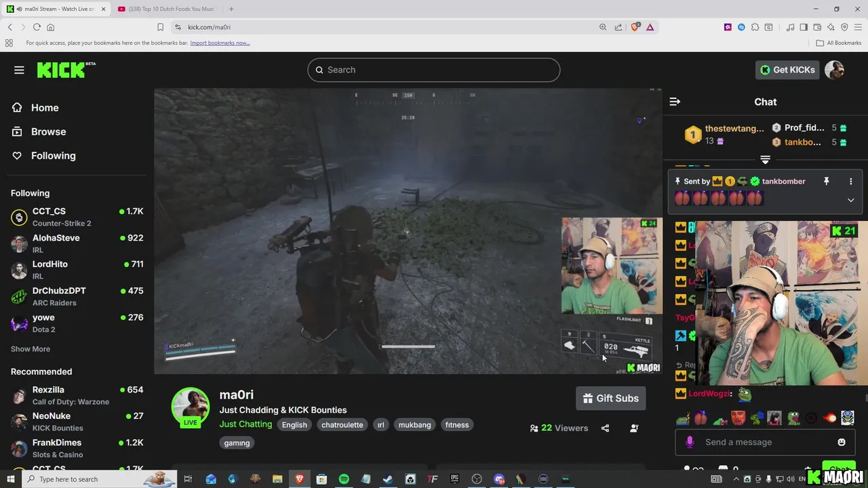The image size is (868, 488).
Task: Click Import bookmarks now link
Action: [220, 43]
